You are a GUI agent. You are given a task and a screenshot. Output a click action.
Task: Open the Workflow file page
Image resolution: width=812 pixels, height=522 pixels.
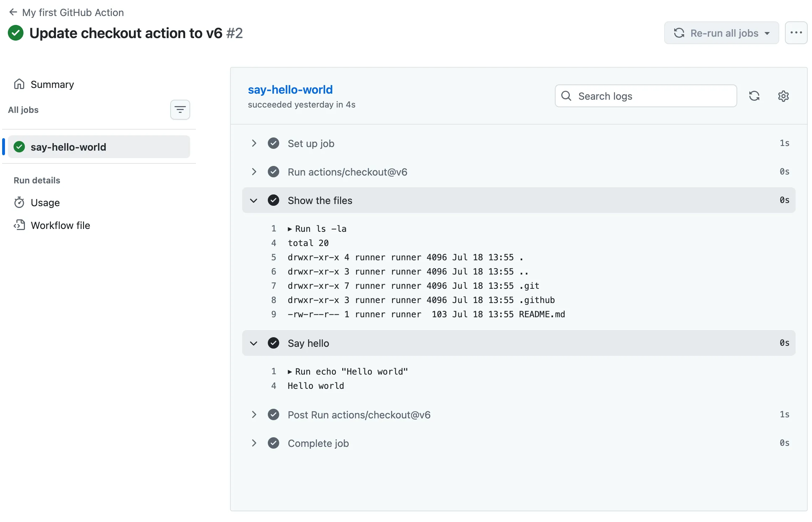point(61,225)
